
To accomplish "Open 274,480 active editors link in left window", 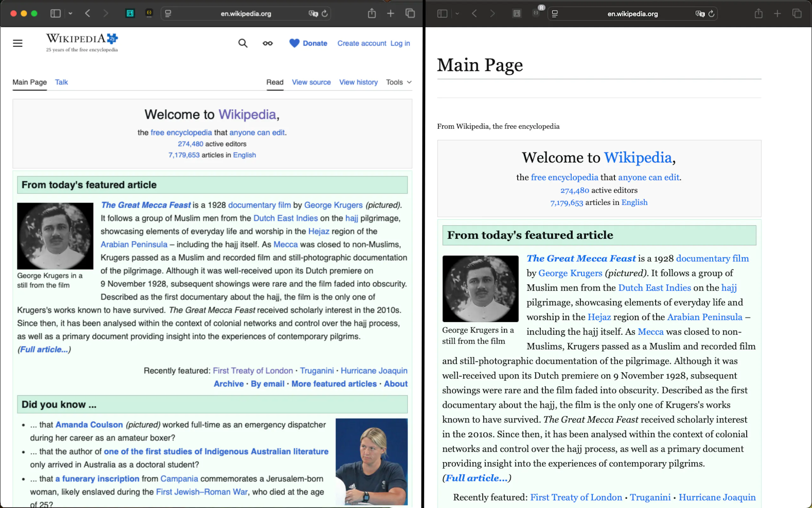I will [190, 144].
